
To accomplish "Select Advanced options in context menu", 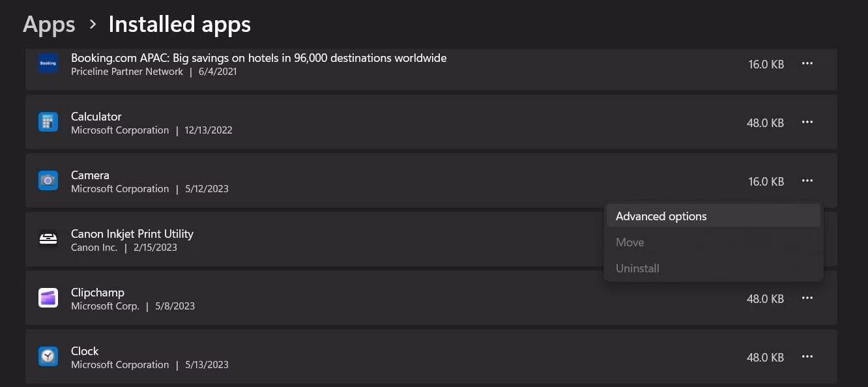I will click(x=661, y=216).
